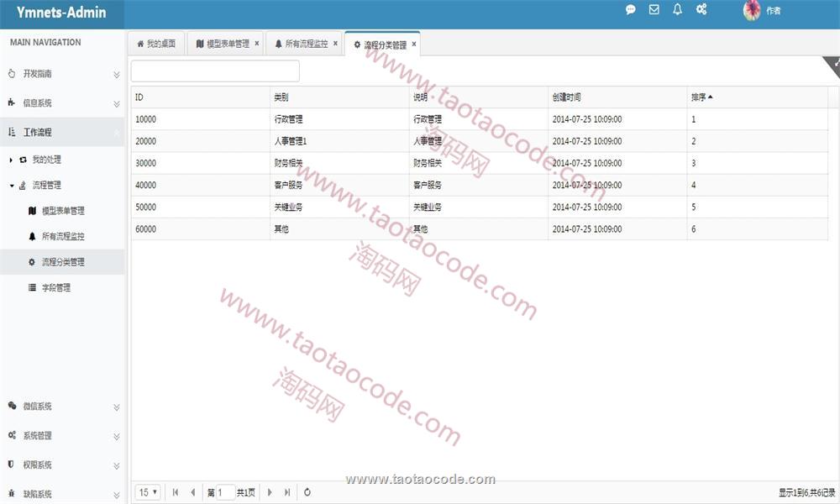Switch to the 所有流程监控 tab

(x=302, y=44)
